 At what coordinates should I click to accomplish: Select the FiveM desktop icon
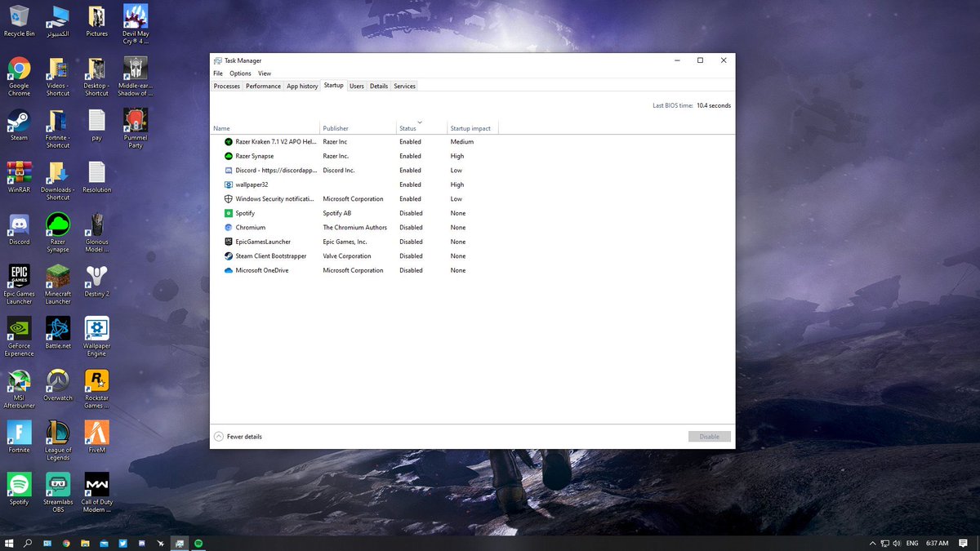tap(96, 437)
